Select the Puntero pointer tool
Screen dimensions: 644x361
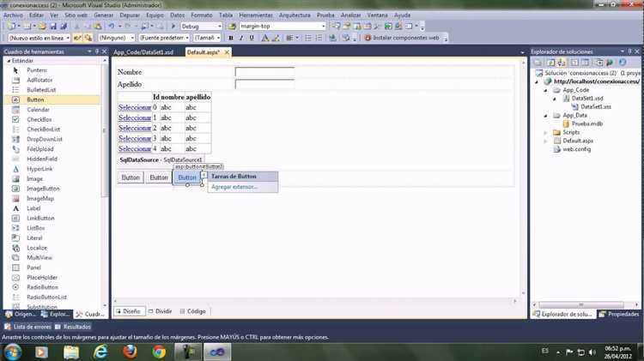(37, 70)
